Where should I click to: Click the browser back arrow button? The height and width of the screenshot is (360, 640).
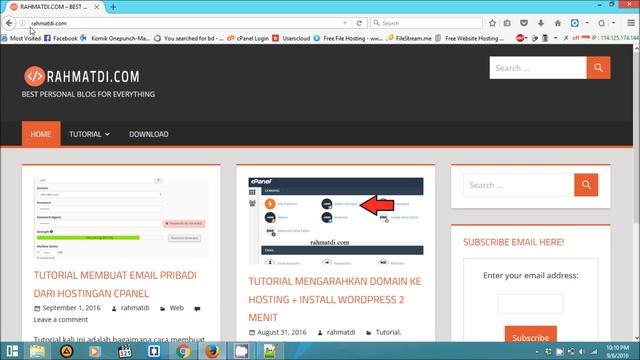(x=9, y=23)
